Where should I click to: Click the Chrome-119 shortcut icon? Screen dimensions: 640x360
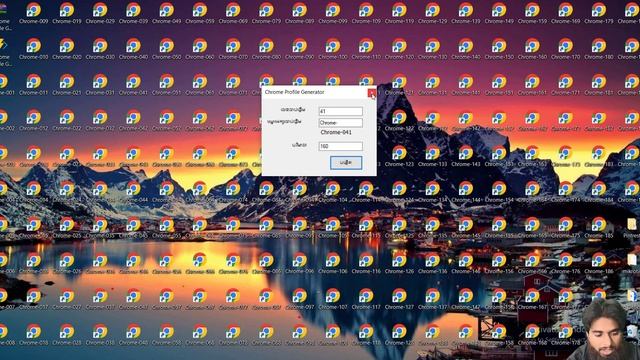(400, 13)
